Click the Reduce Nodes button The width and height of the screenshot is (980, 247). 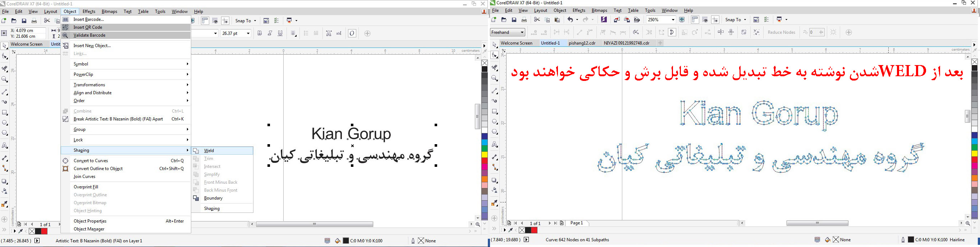pyautogui.click(x=782, y=32)
